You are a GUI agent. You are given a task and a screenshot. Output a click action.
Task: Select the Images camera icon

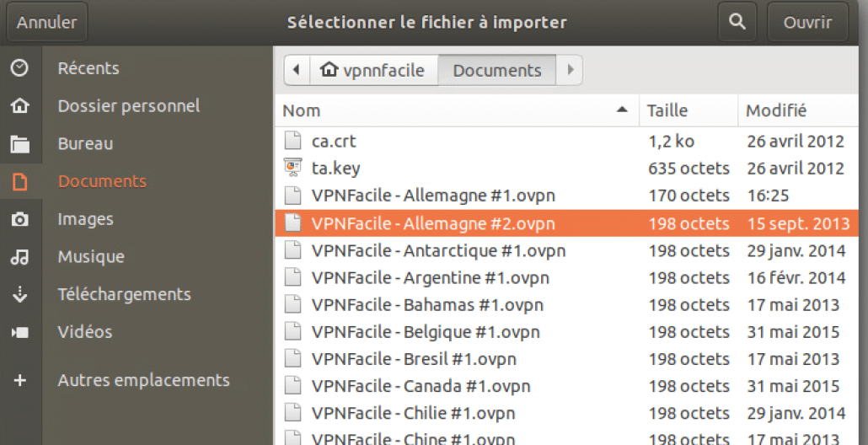pyautogui.click(x=20, y=219)
